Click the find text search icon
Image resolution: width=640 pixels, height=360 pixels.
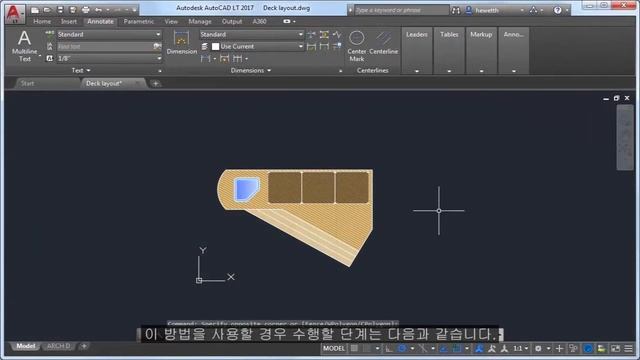point(157,46)
